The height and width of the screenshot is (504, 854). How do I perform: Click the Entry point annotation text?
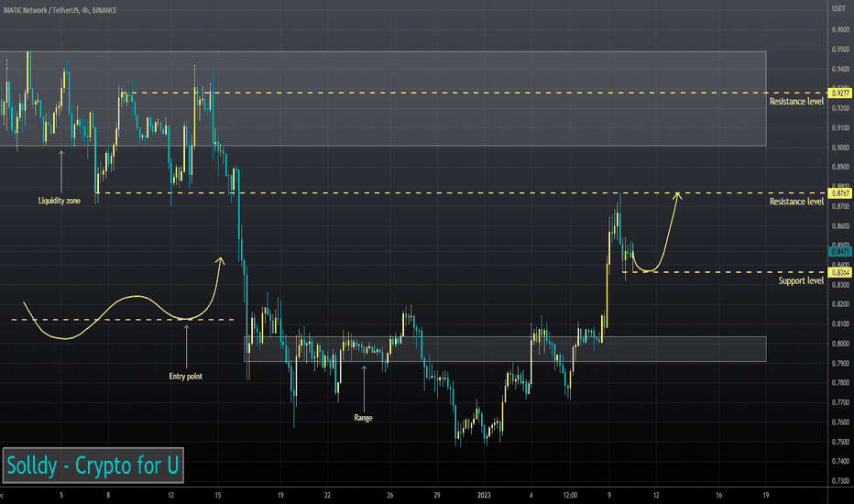point(185,376)
